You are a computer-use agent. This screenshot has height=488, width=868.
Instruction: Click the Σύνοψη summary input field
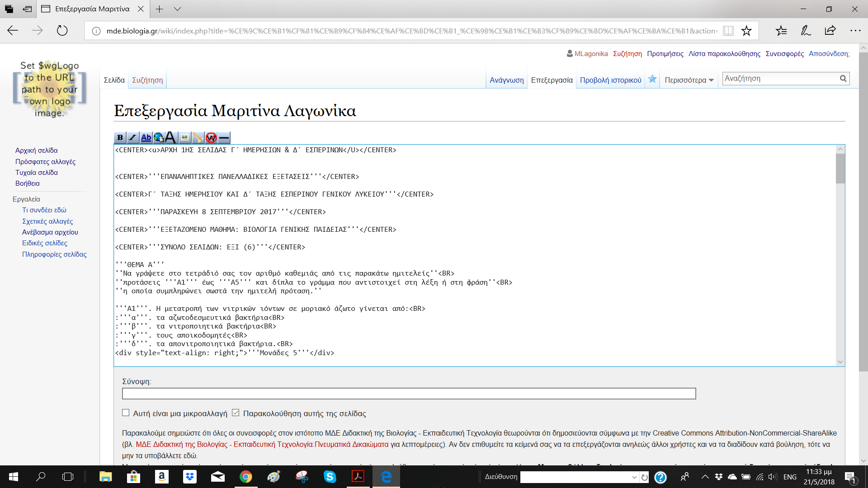click(x=409, y=394)
